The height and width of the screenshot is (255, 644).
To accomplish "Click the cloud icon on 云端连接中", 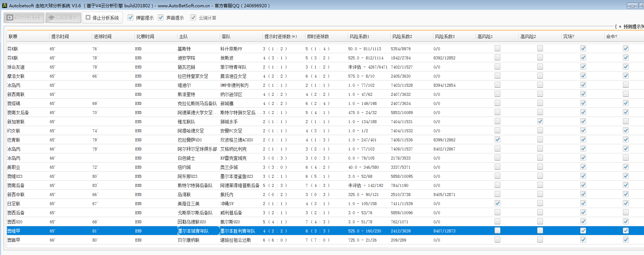I will click(51, 17).
